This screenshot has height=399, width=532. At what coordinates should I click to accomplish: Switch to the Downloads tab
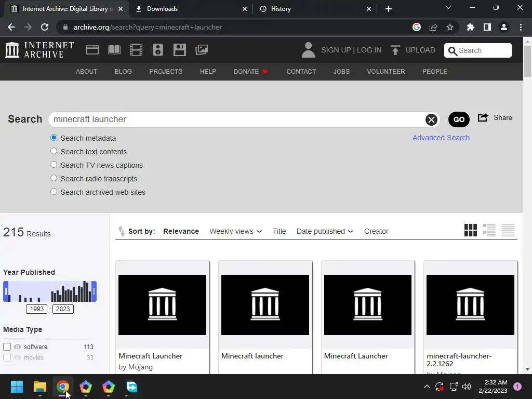[191, 9]
